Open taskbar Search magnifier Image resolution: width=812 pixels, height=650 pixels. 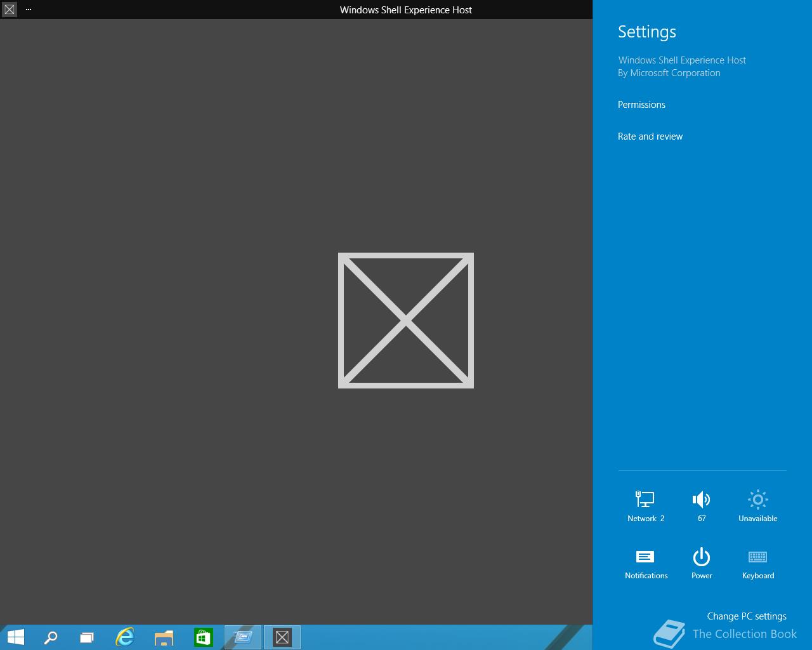50,637
